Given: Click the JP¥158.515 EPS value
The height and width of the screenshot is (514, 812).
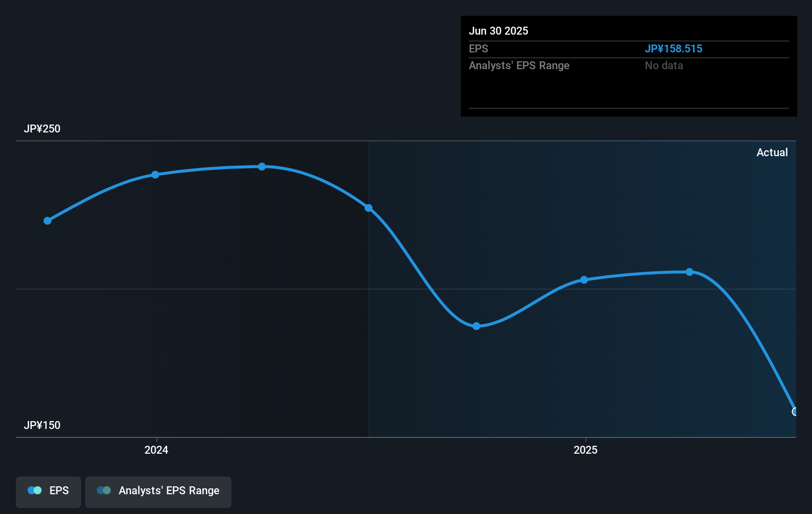Looking at the screenshot, I should [674, 48].
